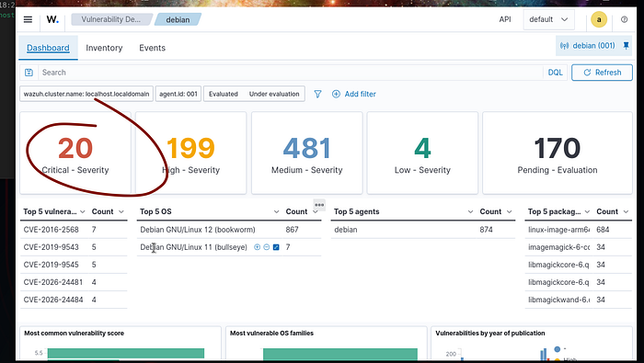The height and width of the screenshot is (363, 644).
Task: Click the debian breadcrumb
Action: [178, 19]
